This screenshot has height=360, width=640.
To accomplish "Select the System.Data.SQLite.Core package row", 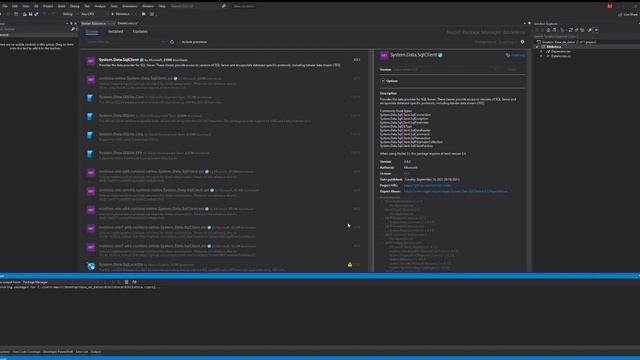I will (224, 99).
